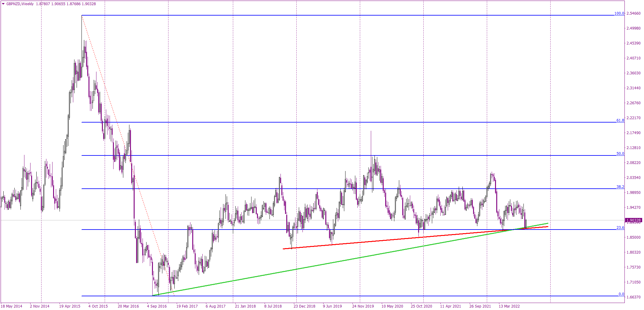
Task: Click the 4 Oct 2015 date label
Action: click(98, 306)
